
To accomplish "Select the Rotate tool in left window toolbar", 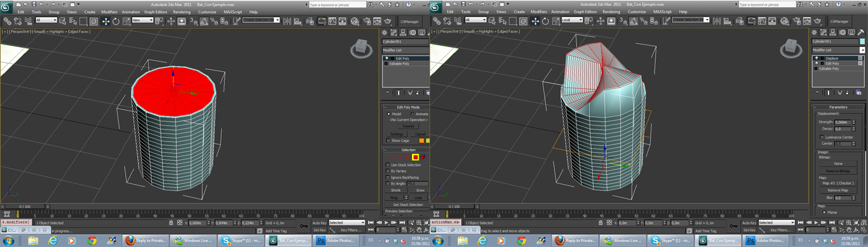I will [x=116, y=21].
